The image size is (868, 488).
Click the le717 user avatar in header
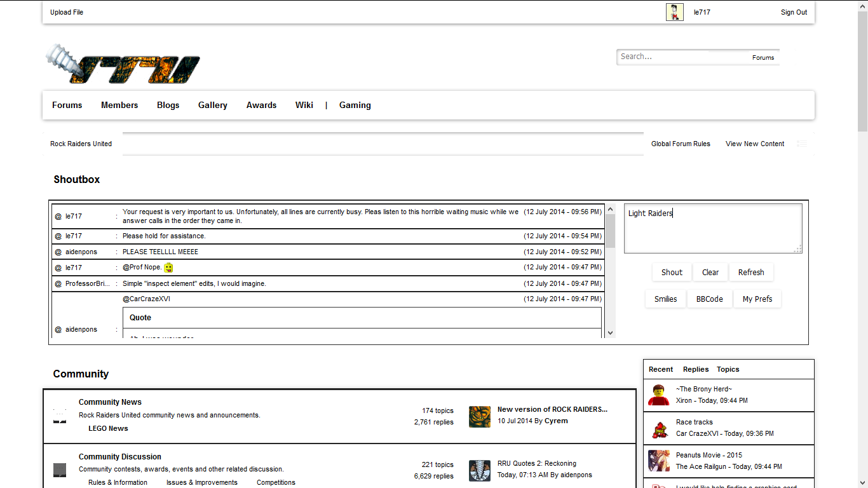point(675,12)
